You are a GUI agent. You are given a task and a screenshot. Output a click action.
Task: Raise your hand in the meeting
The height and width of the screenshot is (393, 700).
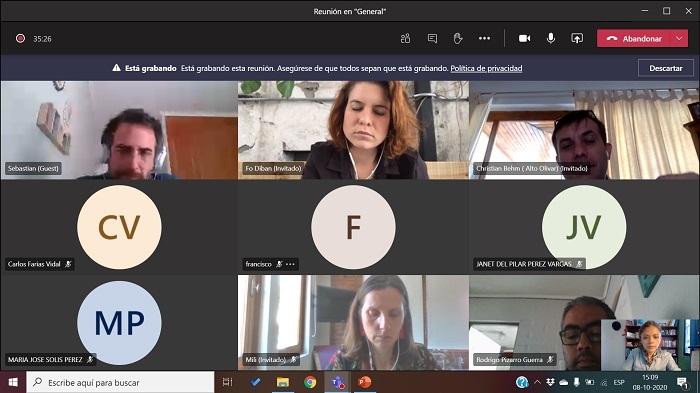(x=458, y=38)
